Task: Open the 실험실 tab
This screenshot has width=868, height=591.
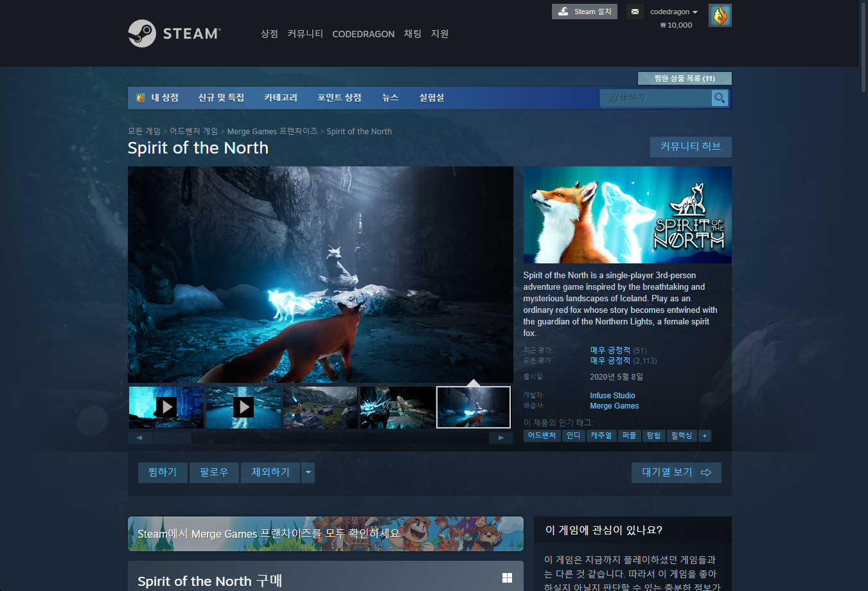Action: (x=432, y=98)
